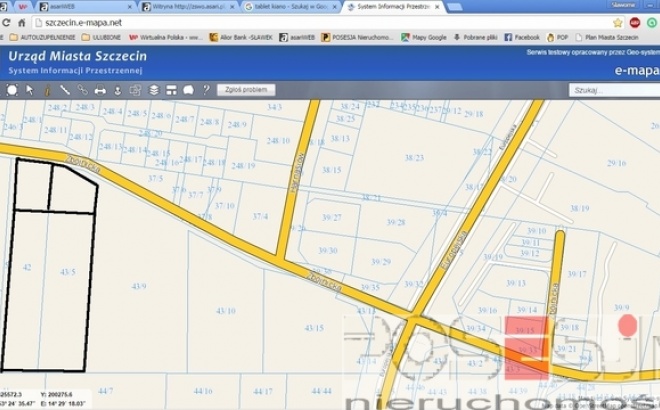Click parcel label 43/15 on map
Image resolution: width=660 pixels, height=410 pixels.
point(314,327)
